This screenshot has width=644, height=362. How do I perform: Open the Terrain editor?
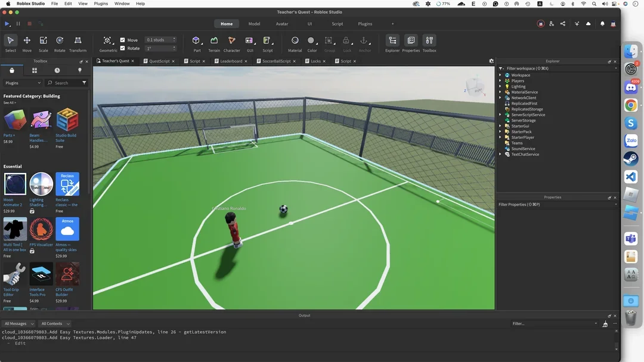click(214, 42)
